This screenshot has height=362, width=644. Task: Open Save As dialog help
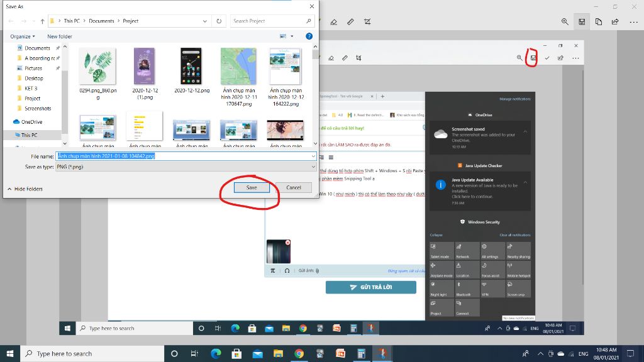309,36
